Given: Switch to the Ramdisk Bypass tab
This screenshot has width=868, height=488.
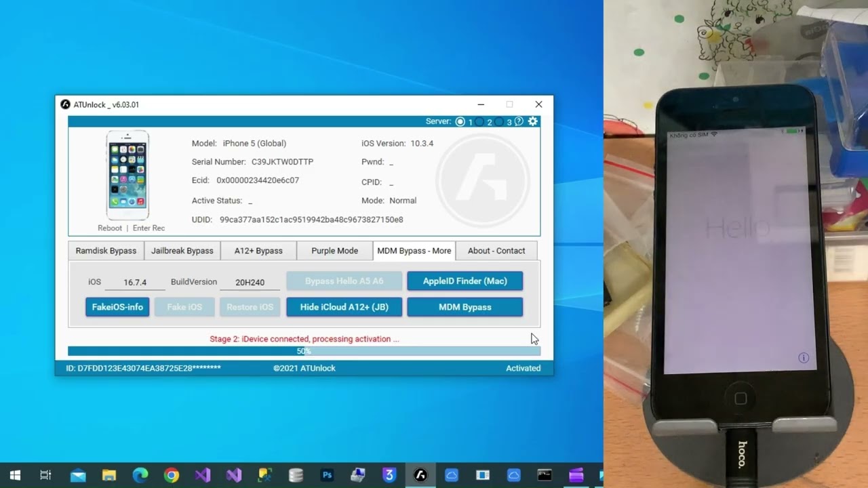Looking at the screenshot, I should click(106, 251).
